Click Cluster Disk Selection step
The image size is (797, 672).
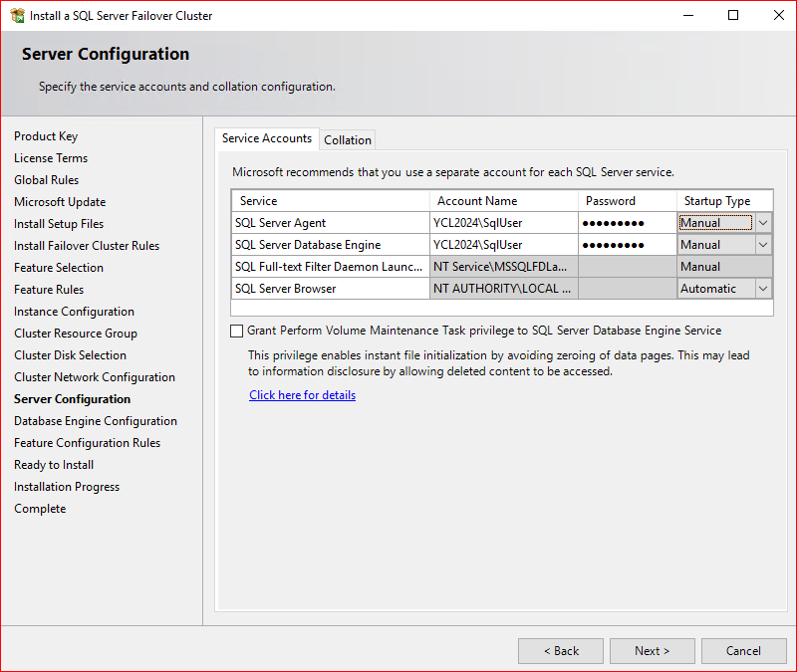(x=70, y=355)
